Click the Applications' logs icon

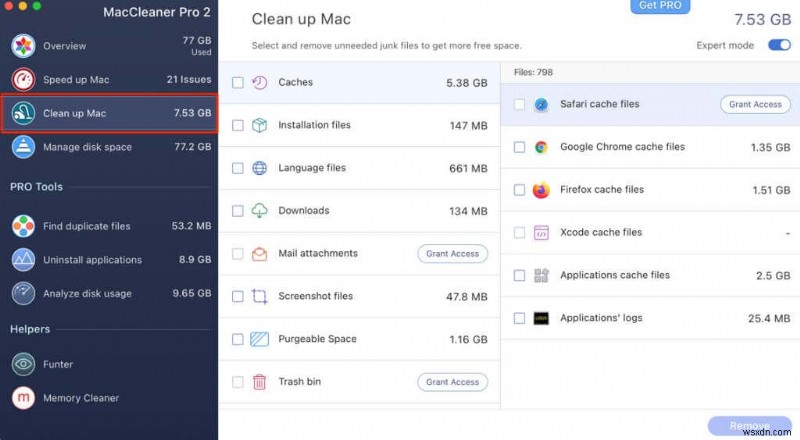[541, 319]
